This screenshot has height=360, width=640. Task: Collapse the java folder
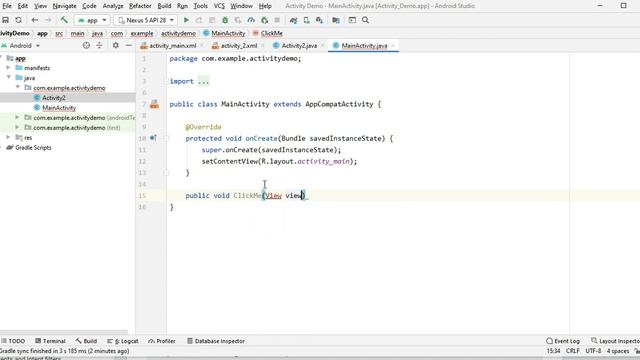(8, 78)
